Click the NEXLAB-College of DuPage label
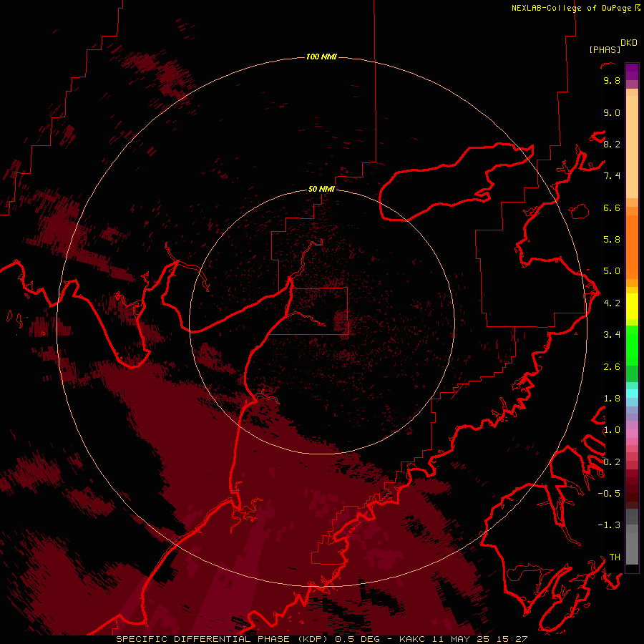Screen dimensions: 644x644 572,8
